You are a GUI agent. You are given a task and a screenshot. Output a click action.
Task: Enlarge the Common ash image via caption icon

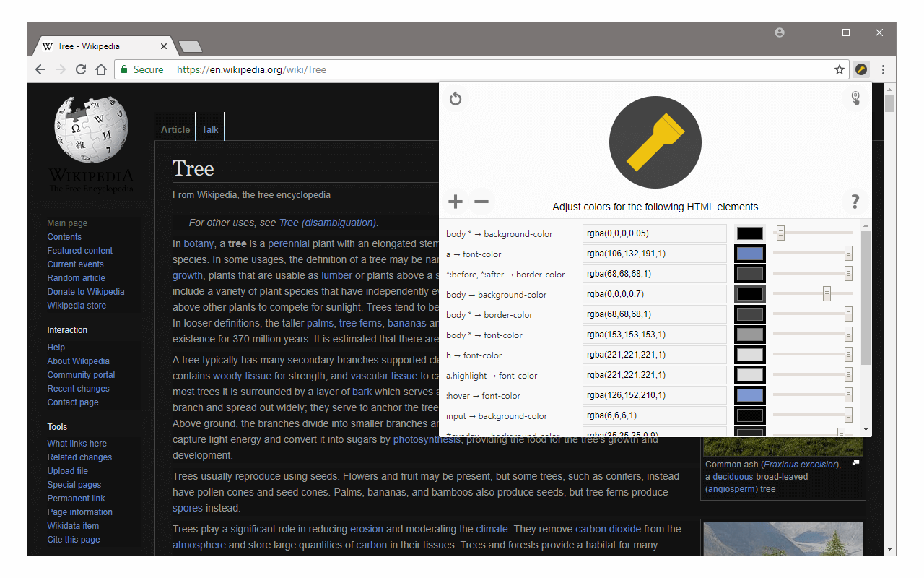click(x=855, y=462)
